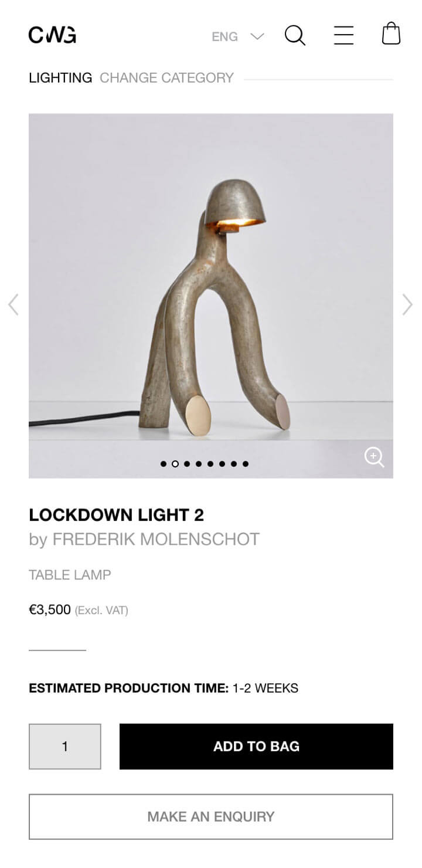Click MAKE AN ENQUIRY button
This screenshot has height=868, width=422.
pyautogui.click(x=211, y=816)
